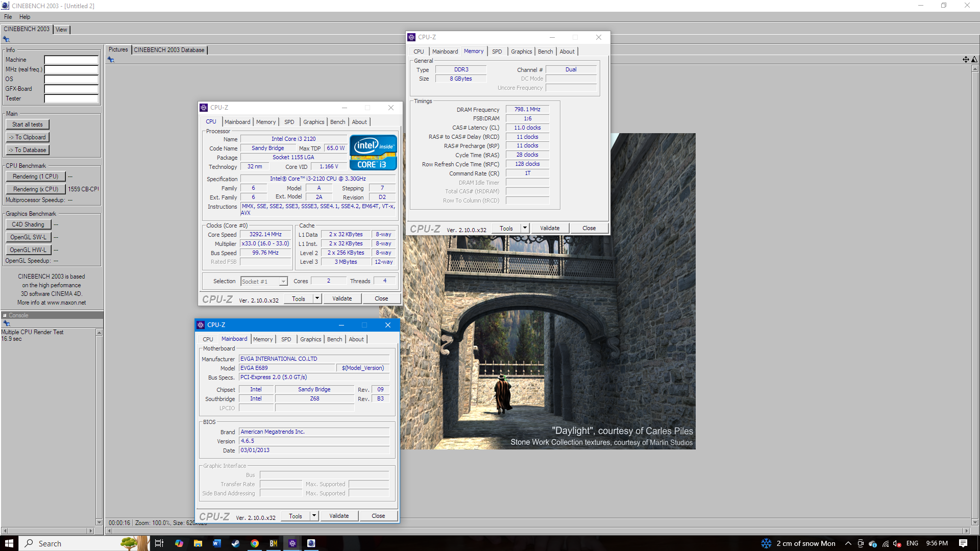Open the Windows Start menu
This screenshot has width=980, height=551.
(x=9, y=543)
